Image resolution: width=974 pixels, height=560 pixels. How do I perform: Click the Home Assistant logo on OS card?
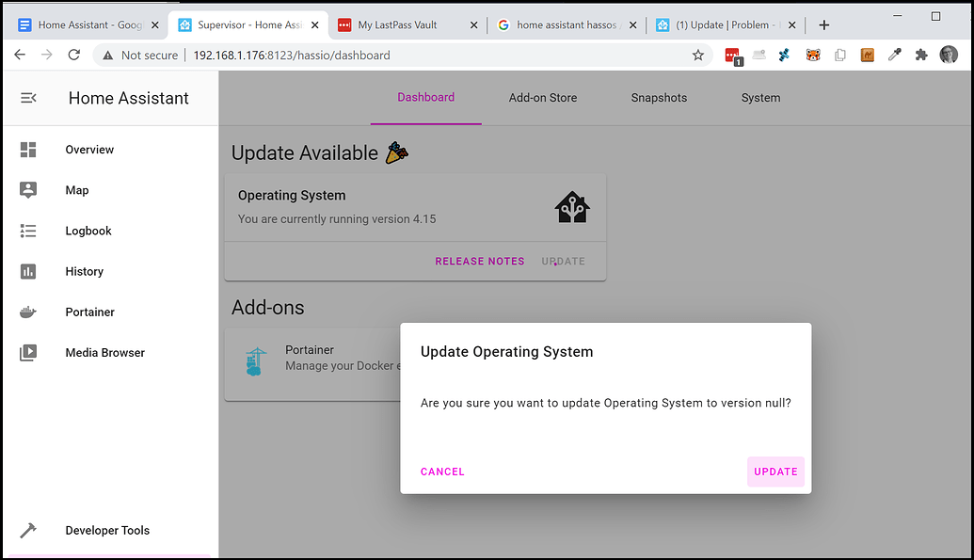tap(572, 207)
